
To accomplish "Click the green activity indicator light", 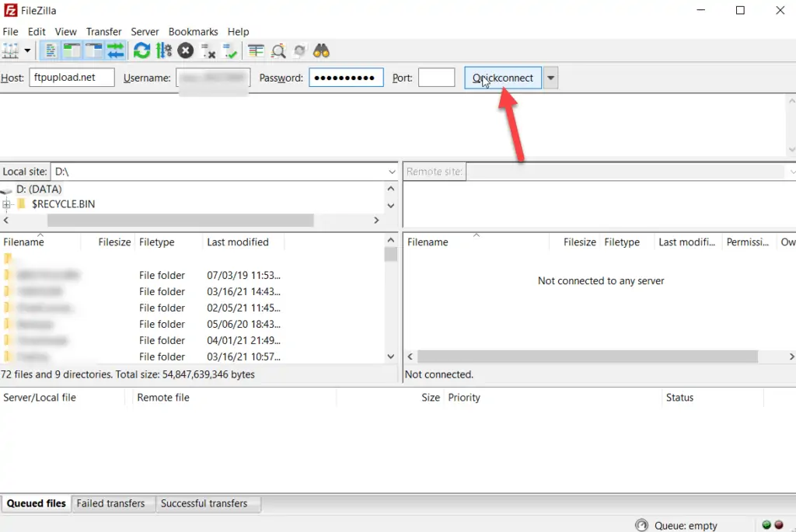I will [766, 525].
